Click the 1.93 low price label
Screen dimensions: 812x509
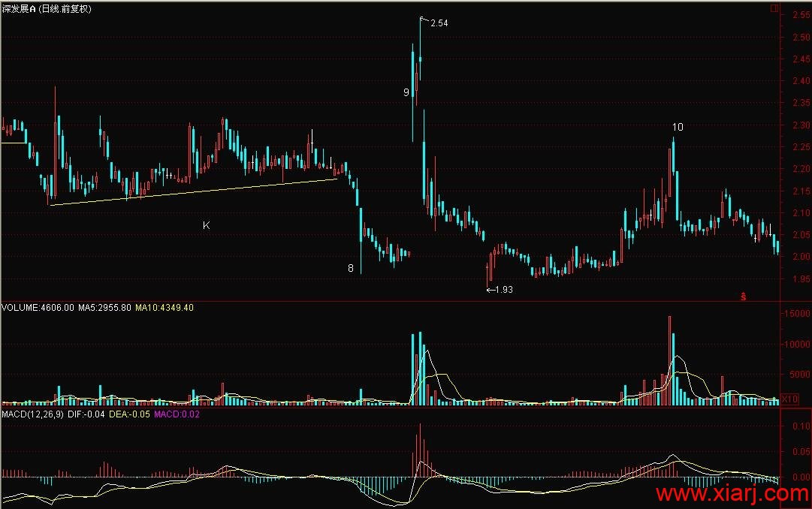pos(504,290)
